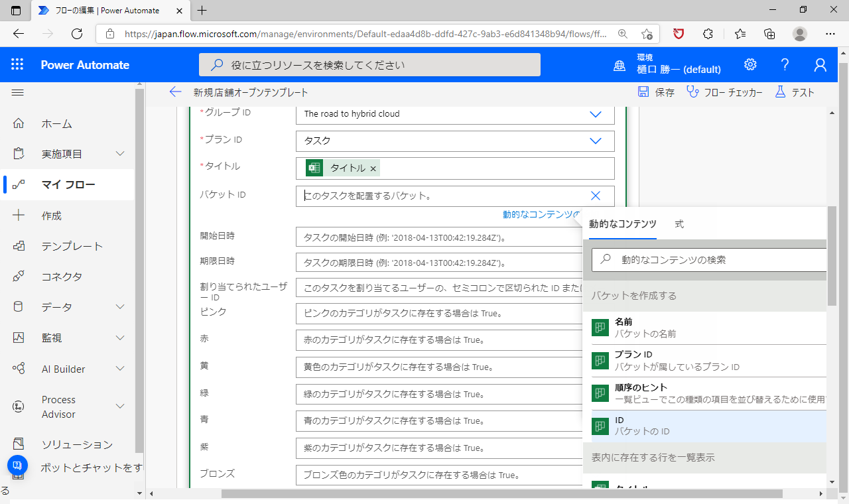
Task: Expand the Process Advisor navigation section
Action: (x=120, y=407)
